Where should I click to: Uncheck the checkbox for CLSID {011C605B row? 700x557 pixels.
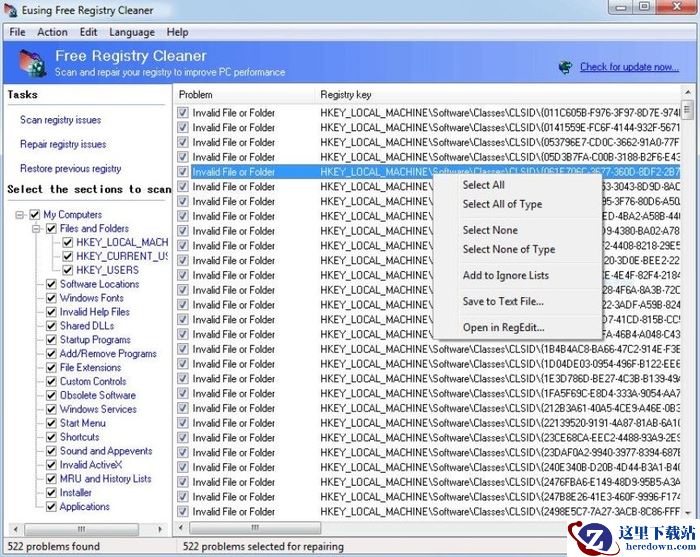tap(183, 112)
